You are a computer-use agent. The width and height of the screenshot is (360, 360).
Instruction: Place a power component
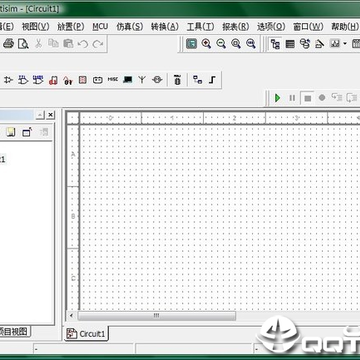coord(97,80)
